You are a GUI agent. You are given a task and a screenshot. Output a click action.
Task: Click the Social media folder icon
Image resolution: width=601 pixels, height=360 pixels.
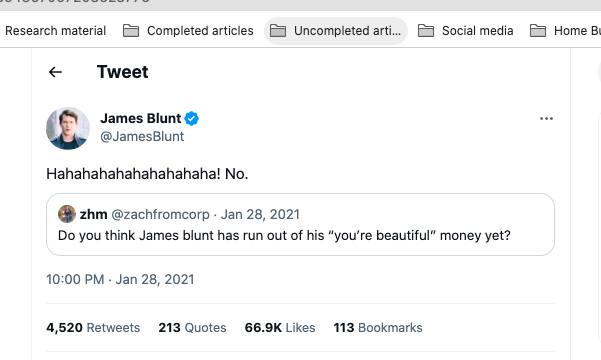point(426,31)
